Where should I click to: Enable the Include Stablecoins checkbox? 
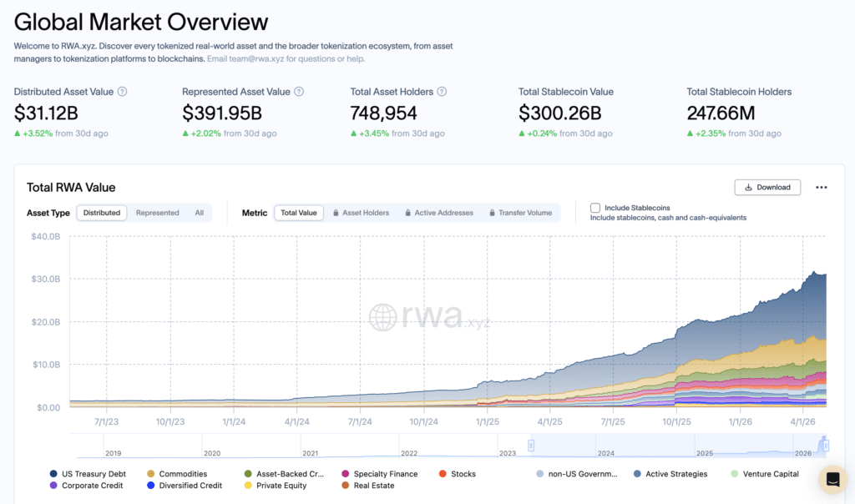click(595, 208)
